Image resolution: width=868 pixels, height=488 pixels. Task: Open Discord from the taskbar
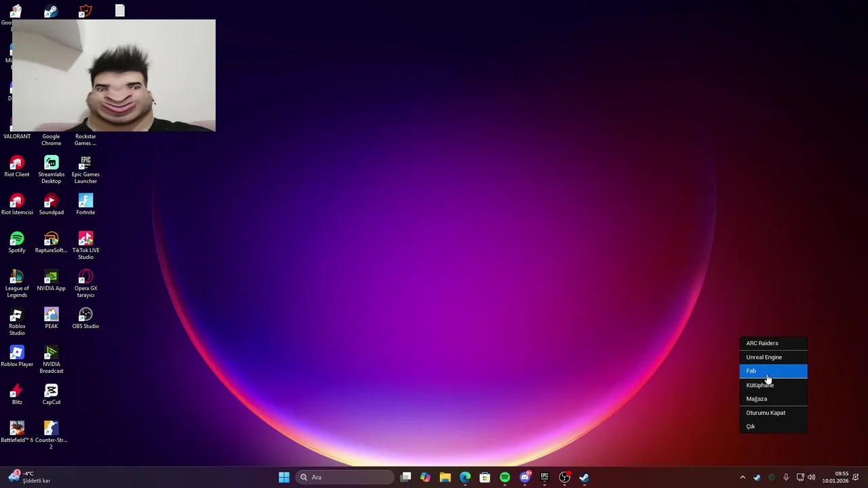(524, 477)
